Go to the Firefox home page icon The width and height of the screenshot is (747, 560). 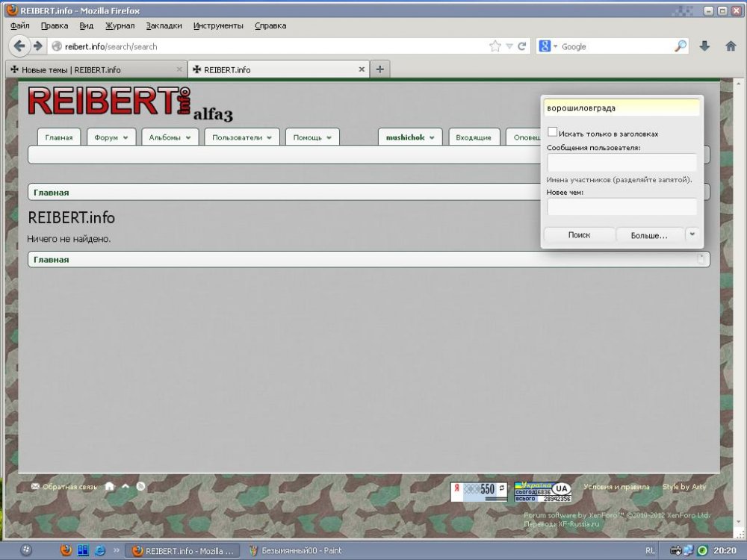[x=731, y=46]
